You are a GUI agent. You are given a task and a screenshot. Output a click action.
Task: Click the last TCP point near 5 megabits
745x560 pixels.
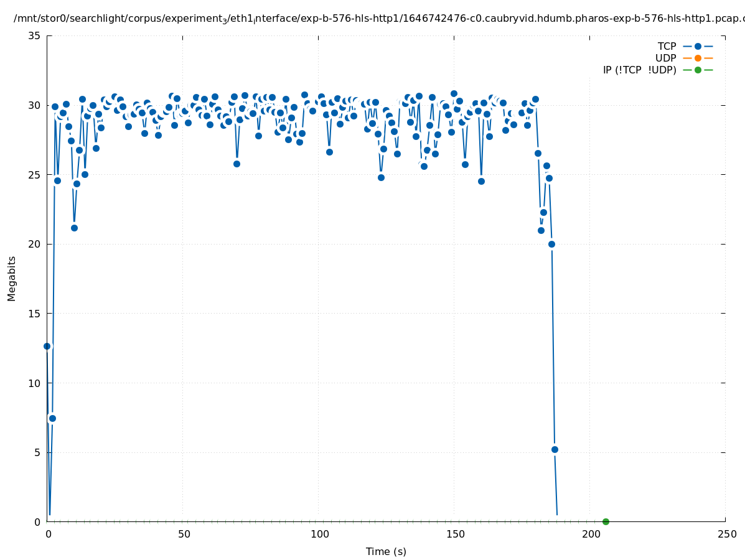click(x=555, y=449)
